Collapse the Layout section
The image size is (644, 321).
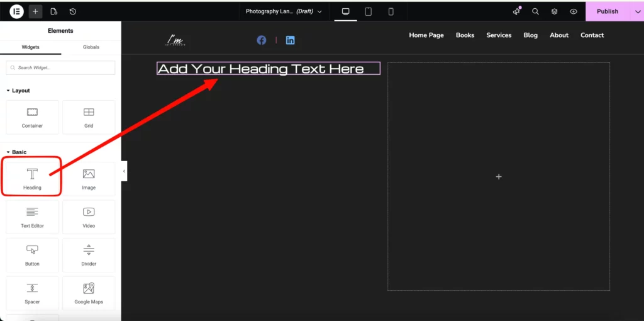pyautogui.click(x=18, y=91)
